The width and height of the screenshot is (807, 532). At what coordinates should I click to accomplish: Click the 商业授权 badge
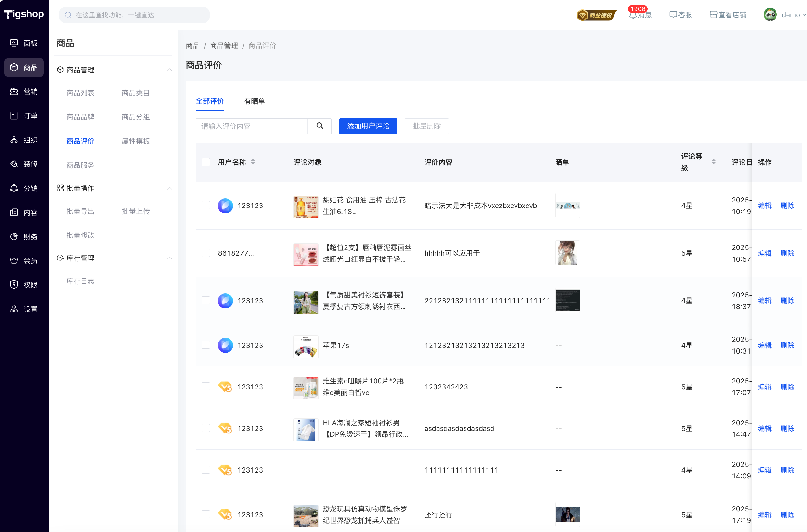point(596,15)
